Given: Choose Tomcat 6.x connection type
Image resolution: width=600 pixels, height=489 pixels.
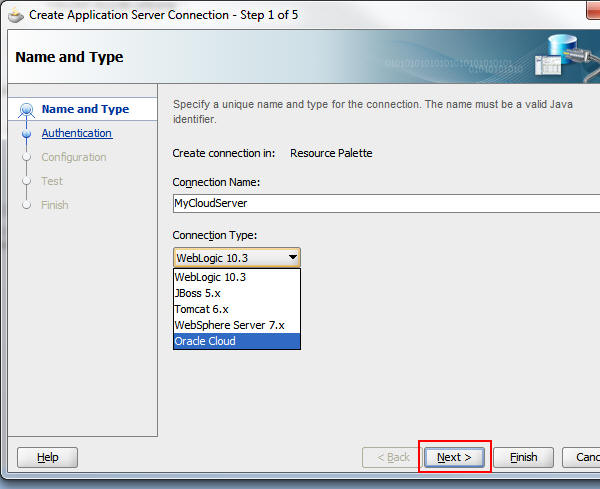Looking at the screenshot, I should [237, 309].
